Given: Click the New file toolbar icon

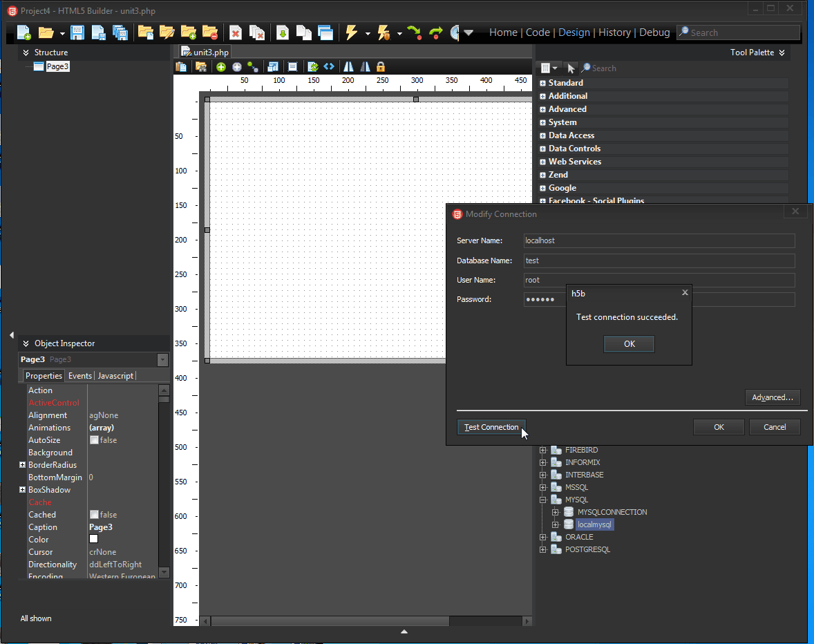Looking at the screenshot, I should pyautogui.click(x=24, y=32).
